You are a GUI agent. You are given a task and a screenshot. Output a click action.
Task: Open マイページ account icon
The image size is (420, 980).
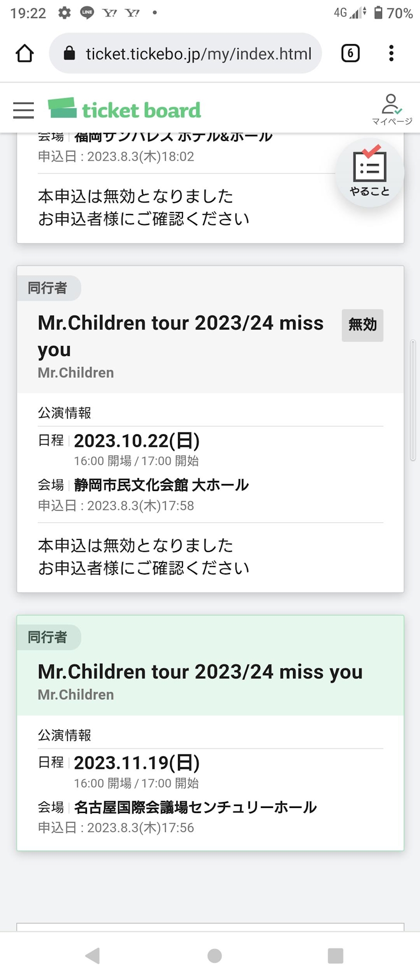(x=391, y=109)
